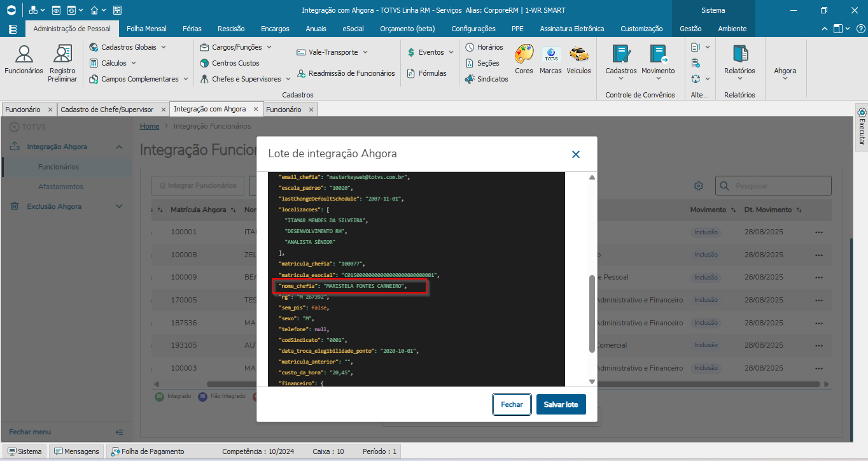Launch Readmissão de Funcionários
The width and height of the screenshot is (868, 461).
pos(346,73)
